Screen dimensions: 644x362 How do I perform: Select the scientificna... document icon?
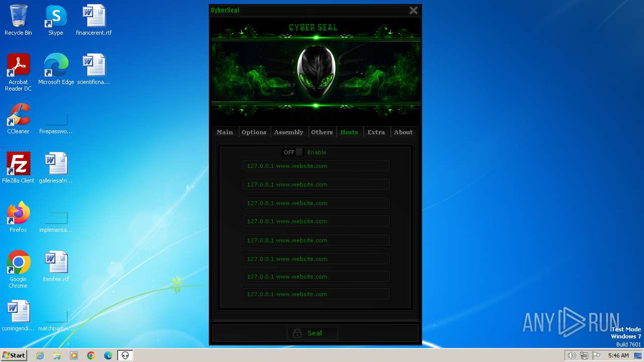coord(94,69)
